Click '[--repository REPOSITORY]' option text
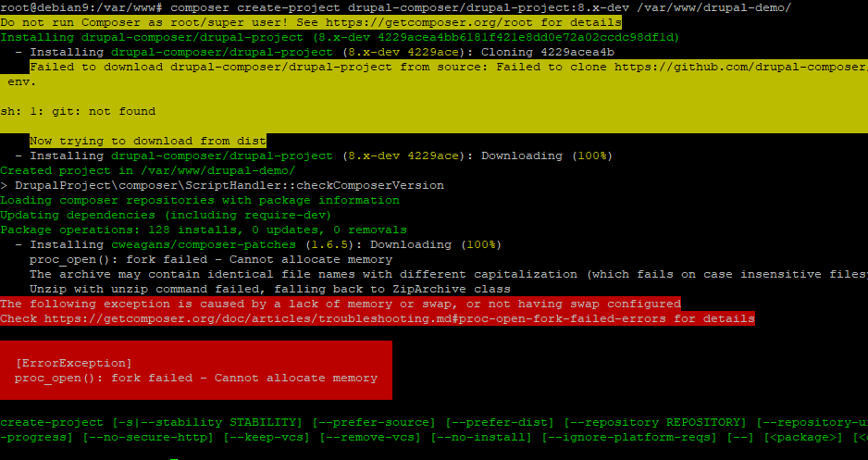868x460 pixels. 655,422
